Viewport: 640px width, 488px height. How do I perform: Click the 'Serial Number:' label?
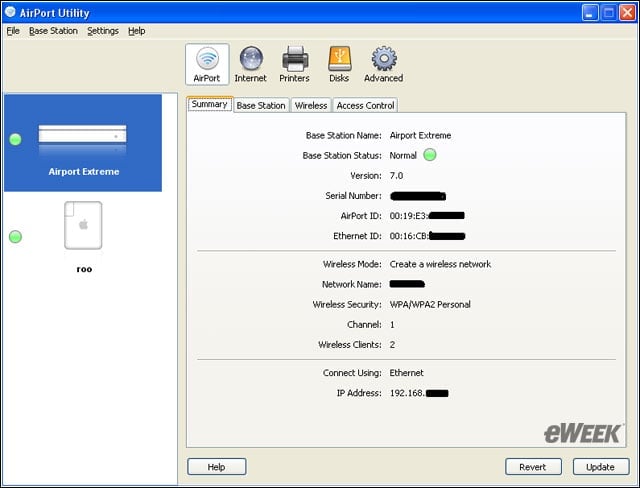click(353, 196)
